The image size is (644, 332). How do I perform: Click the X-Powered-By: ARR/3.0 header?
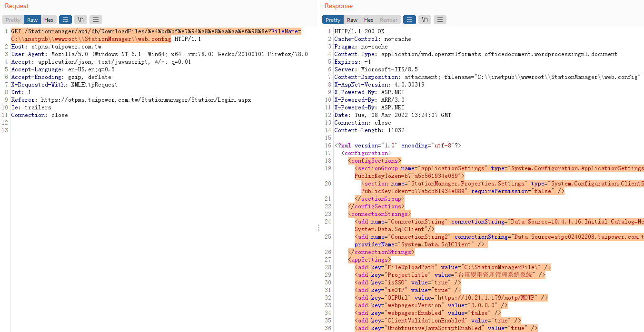point(369,100)
